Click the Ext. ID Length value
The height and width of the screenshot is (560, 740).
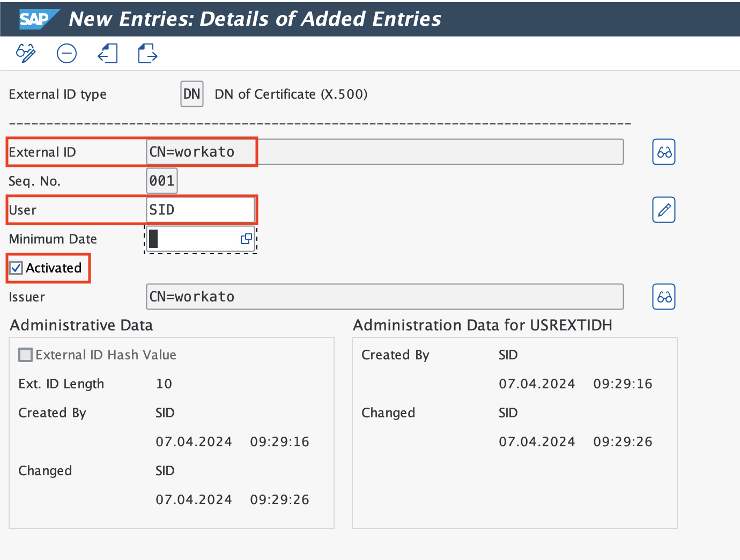164,384
